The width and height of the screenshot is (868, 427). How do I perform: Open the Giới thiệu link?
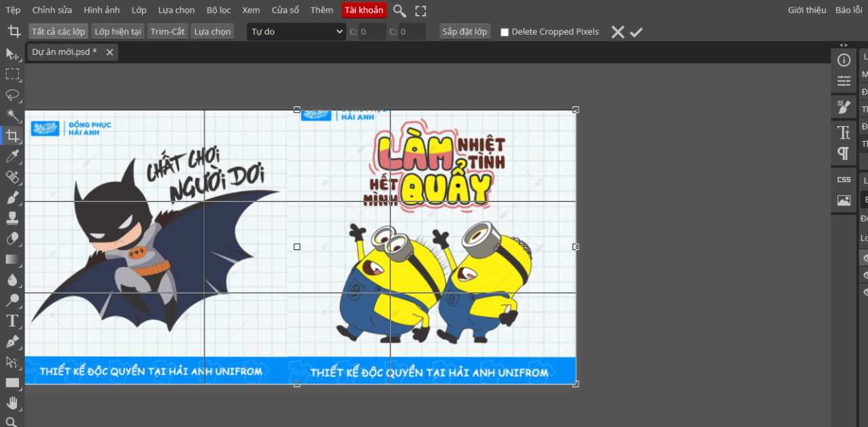807,10
